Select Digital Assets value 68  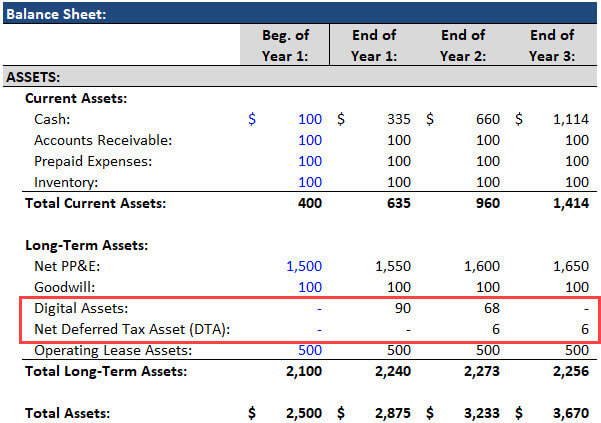tap(492, 308)
